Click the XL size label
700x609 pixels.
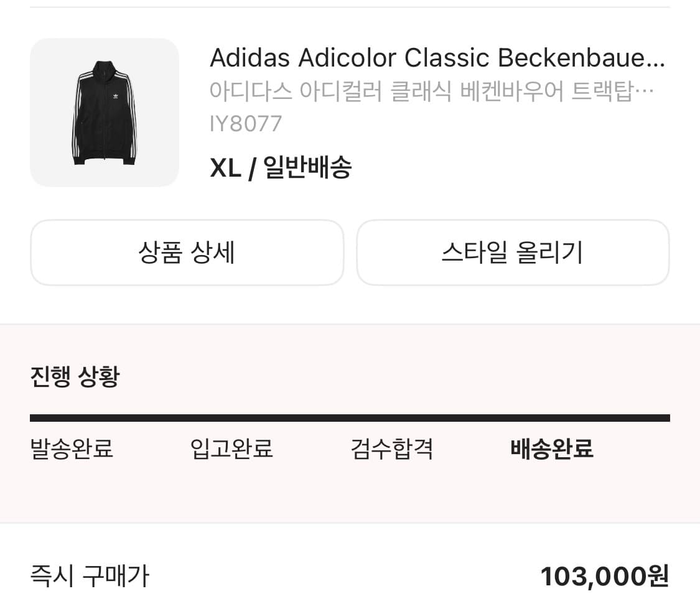click(x=225, y=168)
